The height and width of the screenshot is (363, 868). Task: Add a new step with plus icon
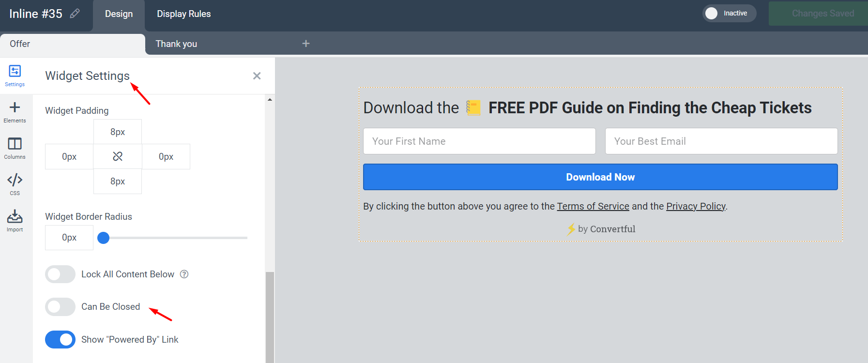click(306, 44)
